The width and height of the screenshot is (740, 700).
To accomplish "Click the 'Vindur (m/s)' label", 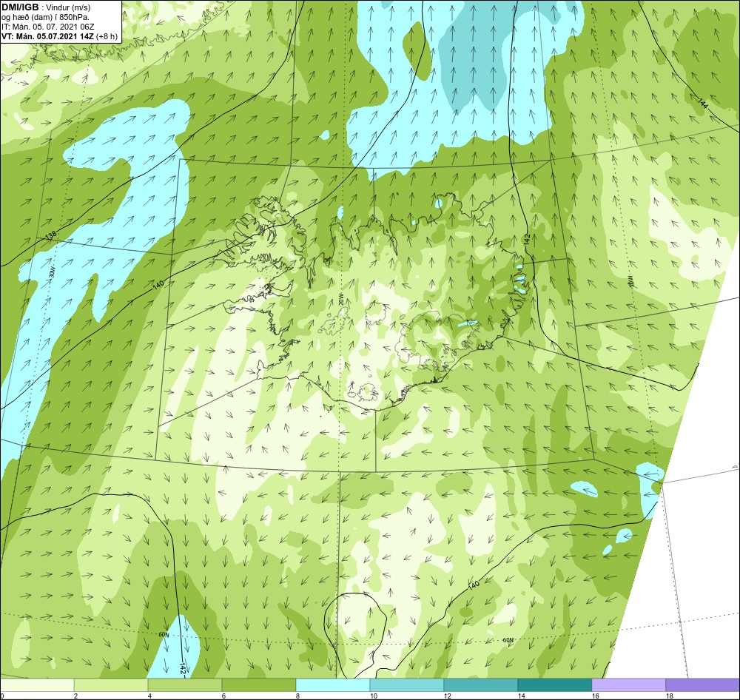I will pyautogui.click(x=68, y=7).
